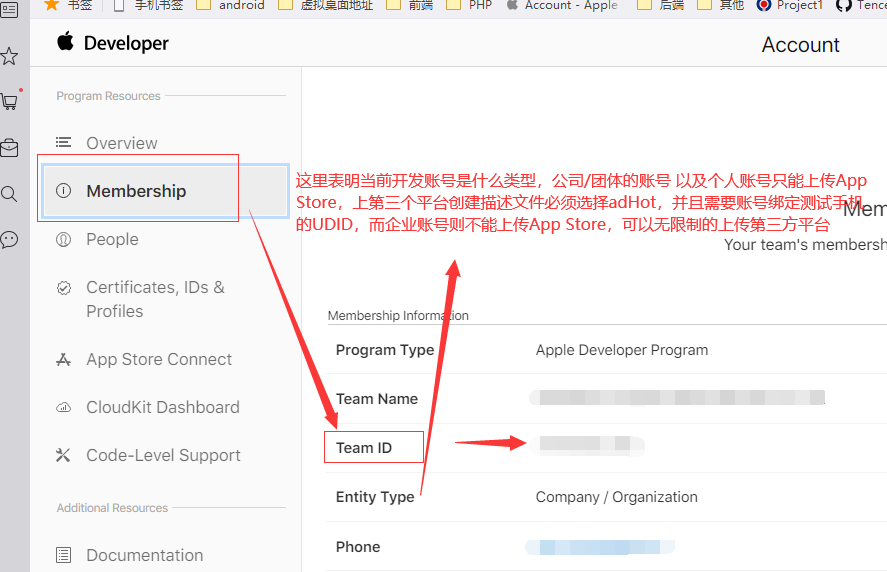
Task: Click the Membership info icon
Action: [x=63, y=191]
